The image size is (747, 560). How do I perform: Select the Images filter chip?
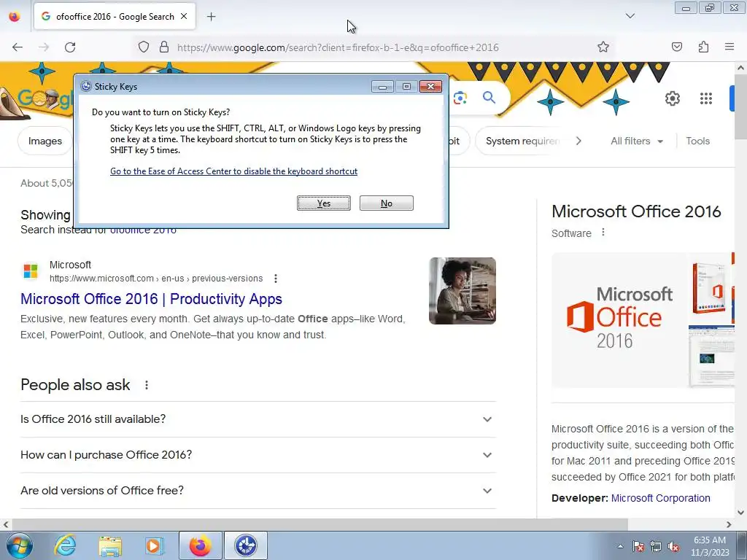(x=44, y=141)
